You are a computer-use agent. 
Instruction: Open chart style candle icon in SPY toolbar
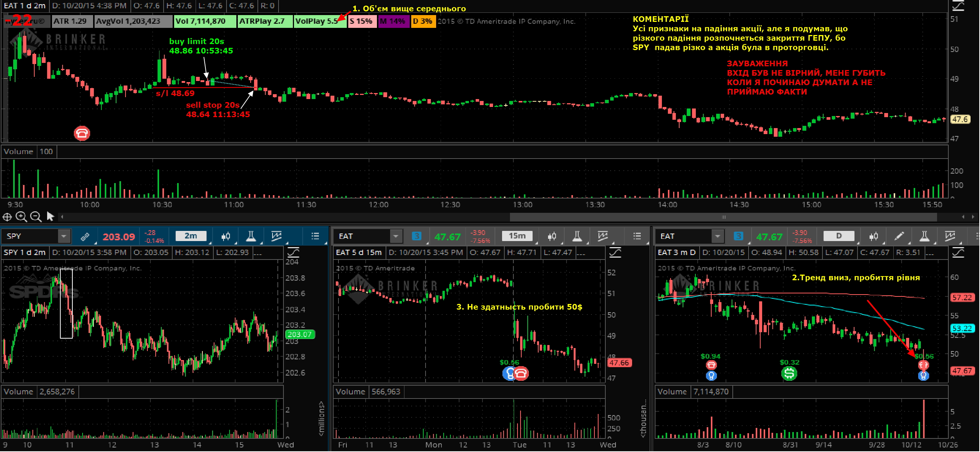point(226,237)
